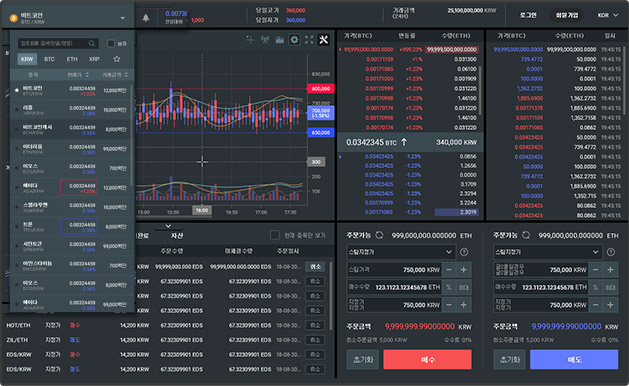The width and height of the screenshot is (629, 386).
Task: Click the search magnifier in coin list
Action: click(x=92, y=43)
